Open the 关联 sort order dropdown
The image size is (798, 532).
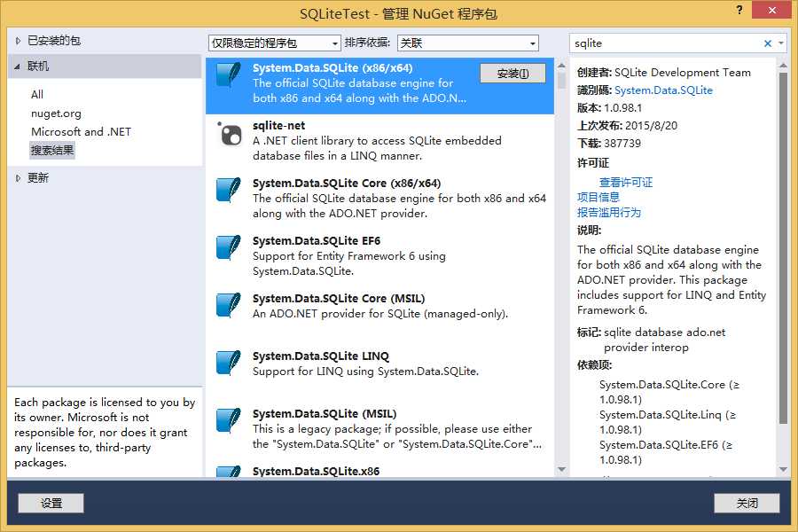coord(467,43)
